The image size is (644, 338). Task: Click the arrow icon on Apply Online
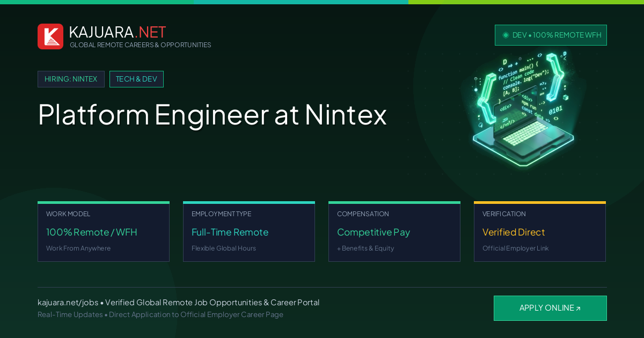pos(578,308)
